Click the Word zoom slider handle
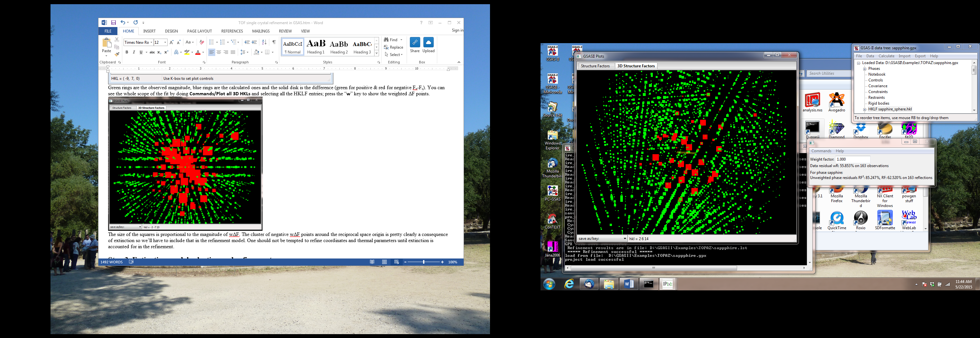Screen dimensions: 980x338 pos(423,262)
